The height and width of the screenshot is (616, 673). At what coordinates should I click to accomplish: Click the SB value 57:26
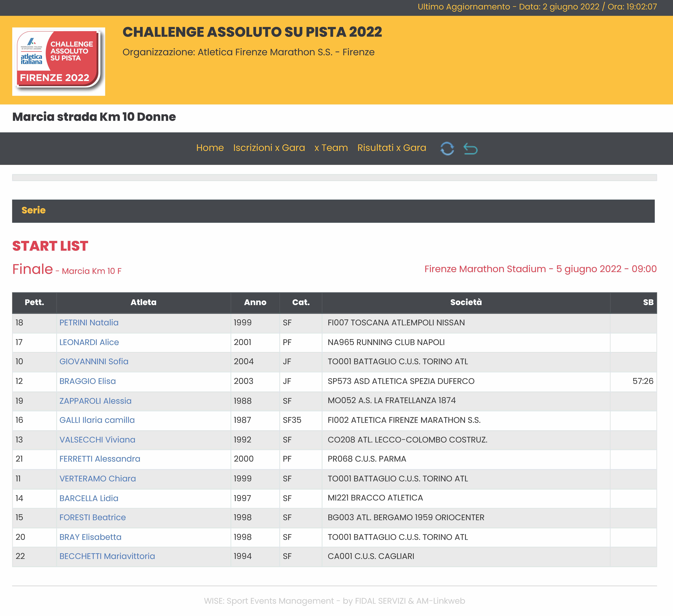pos(643,381)
